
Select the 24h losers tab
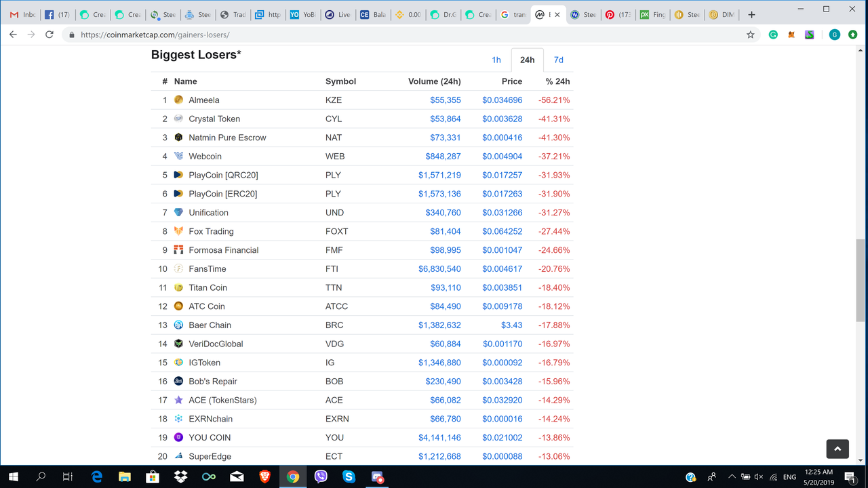click(527, 60)
